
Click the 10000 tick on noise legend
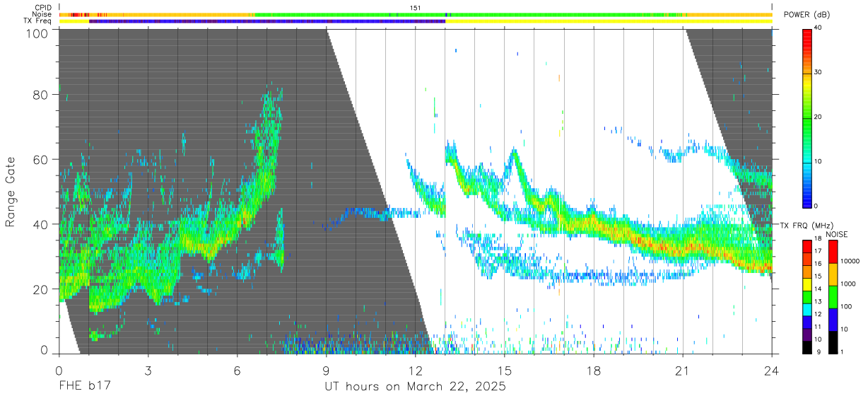tap(850, 261)
